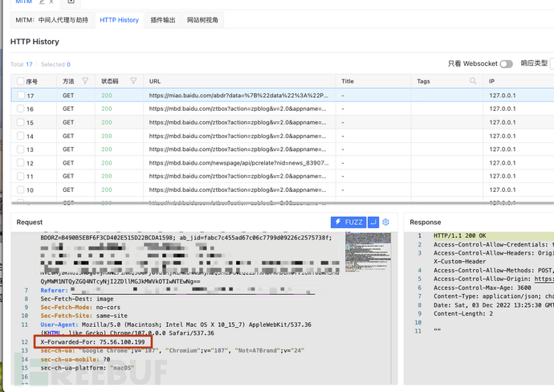
Task: Toggle line wrap icon beside FUZZ
Action: (373, 222)
